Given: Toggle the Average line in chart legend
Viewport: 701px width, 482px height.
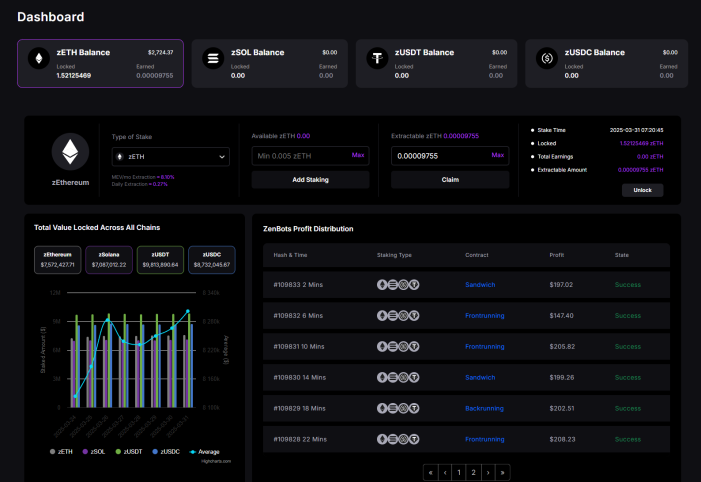Looking at the screenshot, I should (205, 452).
